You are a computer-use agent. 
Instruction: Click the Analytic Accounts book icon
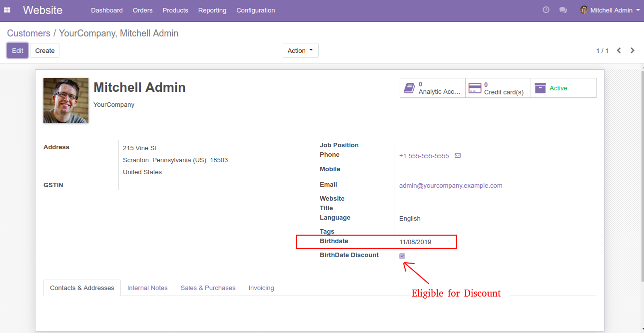pos(409,88)
